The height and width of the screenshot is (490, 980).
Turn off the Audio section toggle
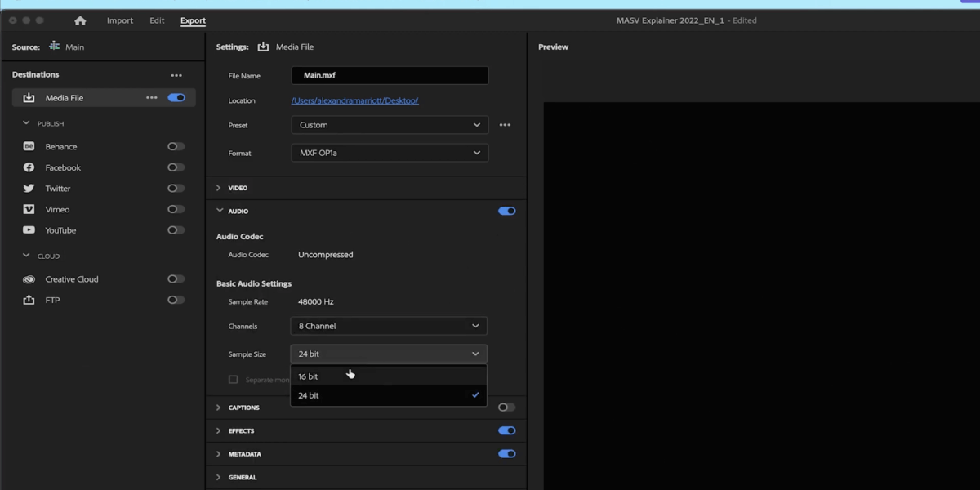point(507,211)
